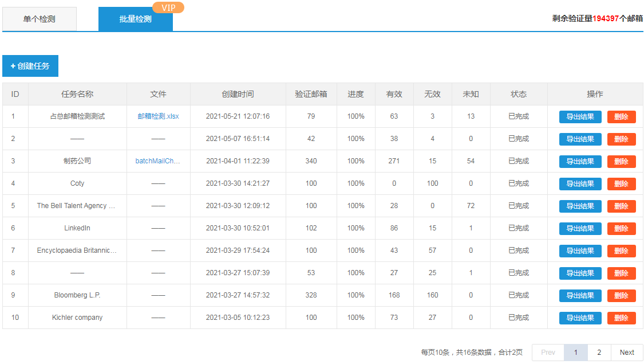644x364 pixels.
Task: Click valid count 271 in 制药公司 row
Action: (x=394, y=161)
